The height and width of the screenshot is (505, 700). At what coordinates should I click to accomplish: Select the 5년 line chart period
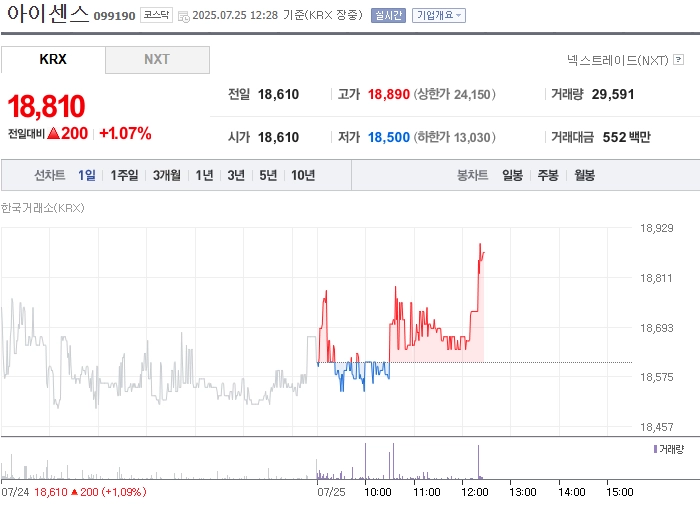[x=268, y=175]
